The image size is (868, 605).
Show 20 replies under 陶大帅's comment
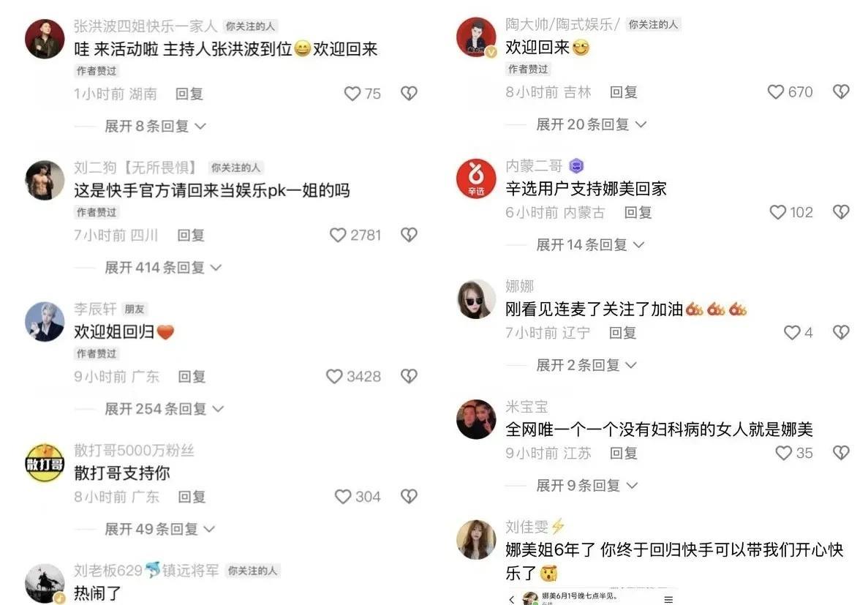tap(591, 124)
